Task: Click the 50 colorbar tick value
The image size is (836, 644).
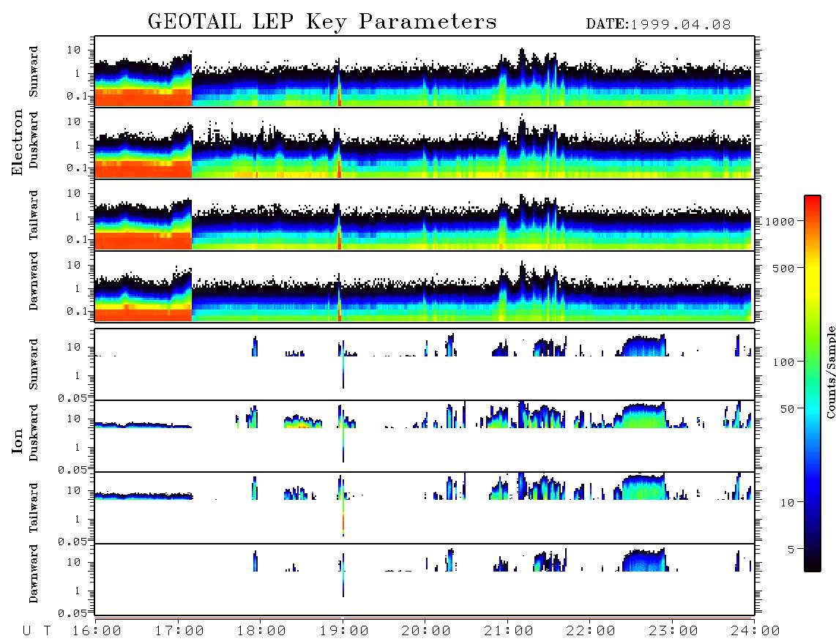Action: coord(788,409)
